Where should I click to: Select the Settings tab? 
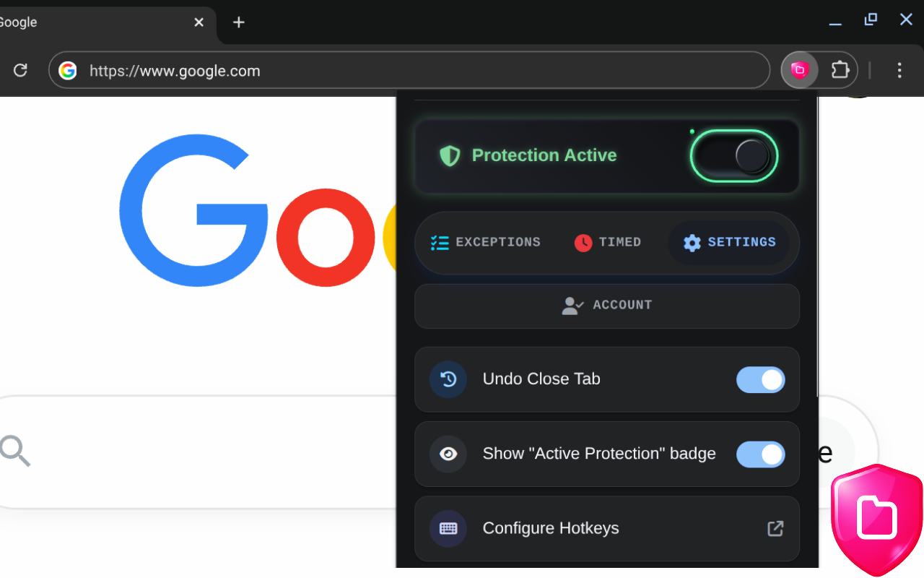point(729,243)
